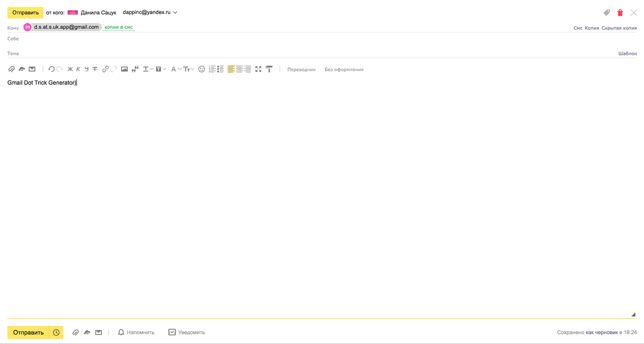Undo the last edit

tap(52, 69)
